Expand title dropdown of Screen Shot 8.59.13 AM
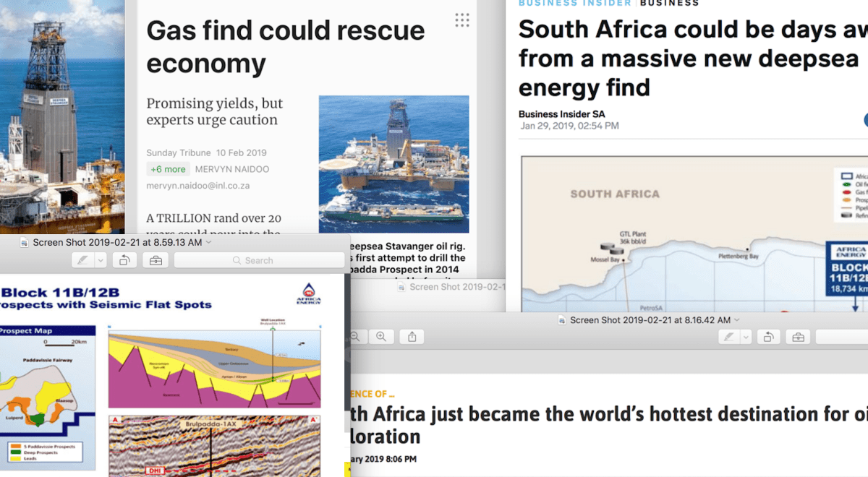Screen dimensions: 868x477 click(x=209, y=242)
